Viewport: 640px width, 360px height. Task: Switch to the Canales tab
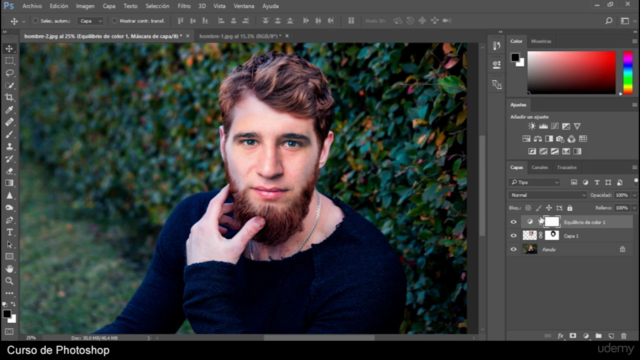[x=539, y=167]
